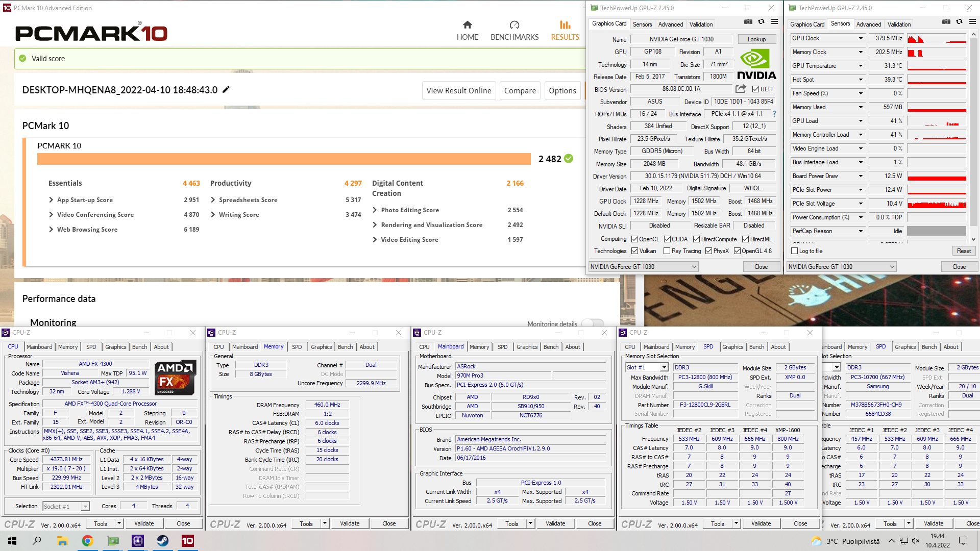Open the Options button in PCMark

coord(562,90)
